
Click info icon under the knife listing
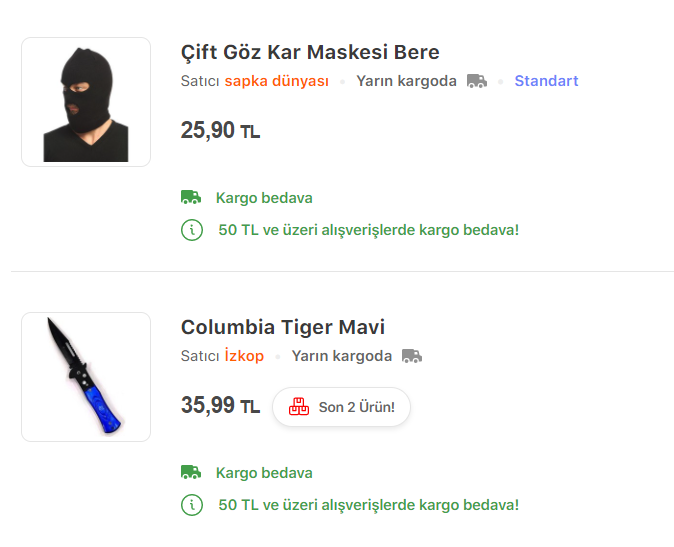click(x=192, y=505)
